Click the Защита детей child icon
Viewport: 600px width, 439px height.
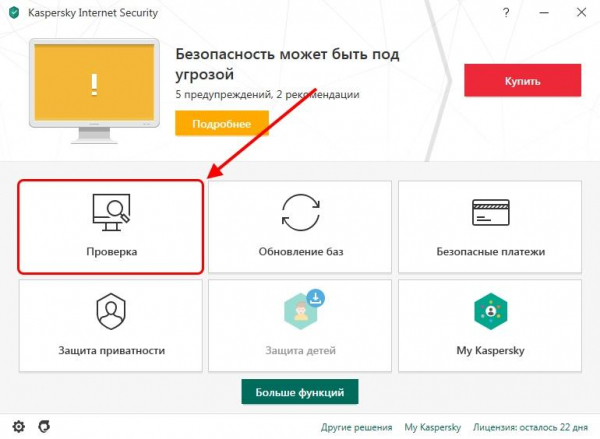[301, 314]
